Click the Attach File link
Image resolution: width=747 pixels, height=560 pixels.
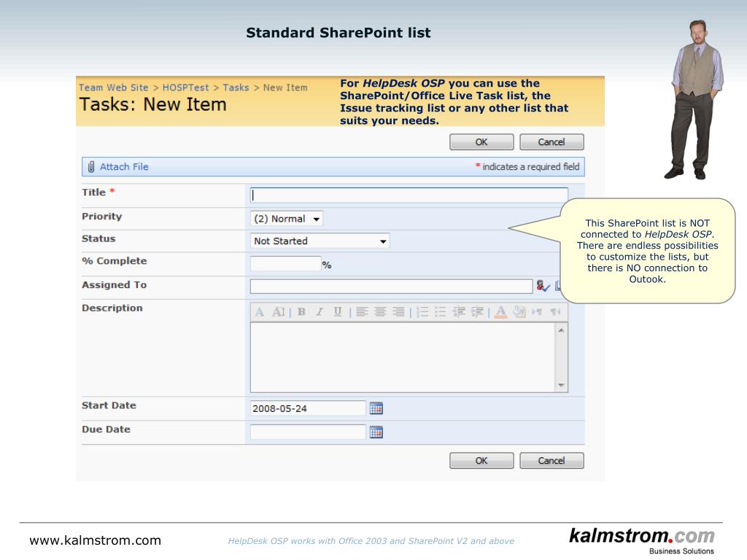point(124,167)
